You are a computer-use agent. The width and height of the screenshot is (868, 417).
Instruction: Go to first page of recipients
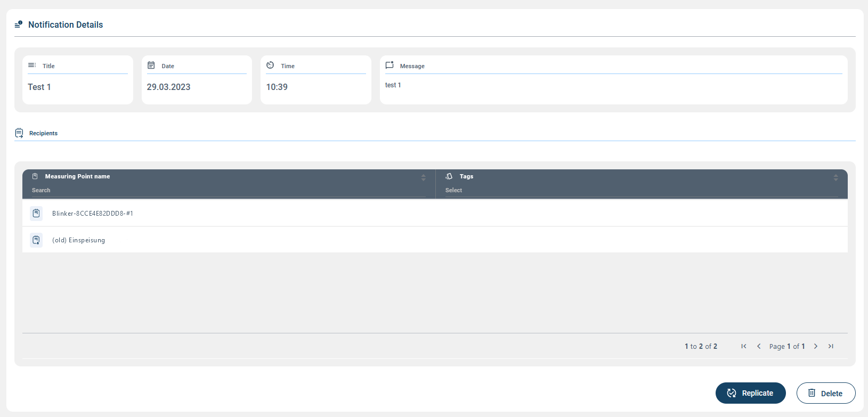click(x=744, y=346)
